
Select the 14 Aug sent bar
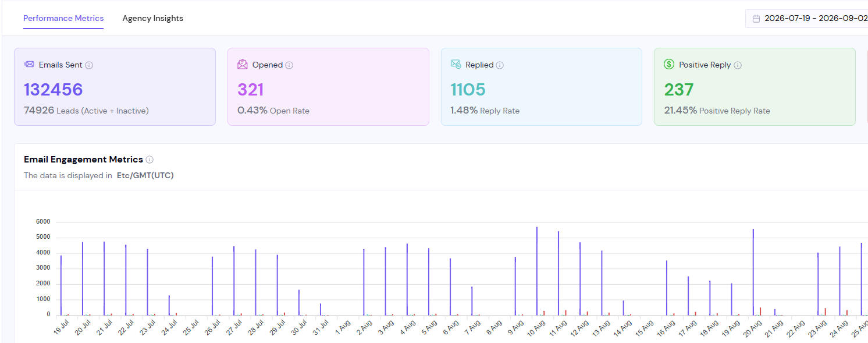tap(624, 308)
